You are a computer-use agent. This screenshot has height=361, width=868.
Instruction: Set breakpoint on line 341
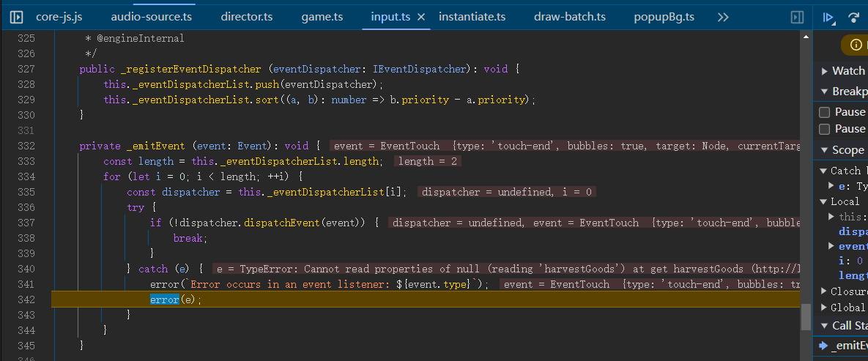(x=26, y=284)
